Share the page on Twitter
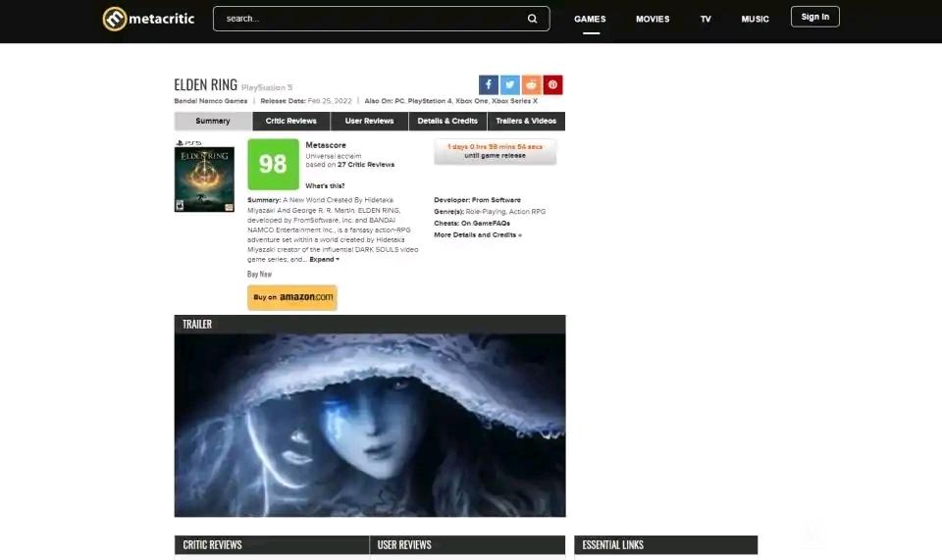Image resolution: width=942 pixels, height=560 pixels. [x=510, y=84]
